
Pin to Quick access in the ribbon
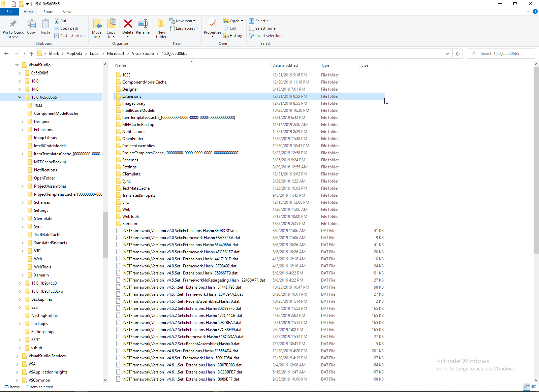(13, 29)
